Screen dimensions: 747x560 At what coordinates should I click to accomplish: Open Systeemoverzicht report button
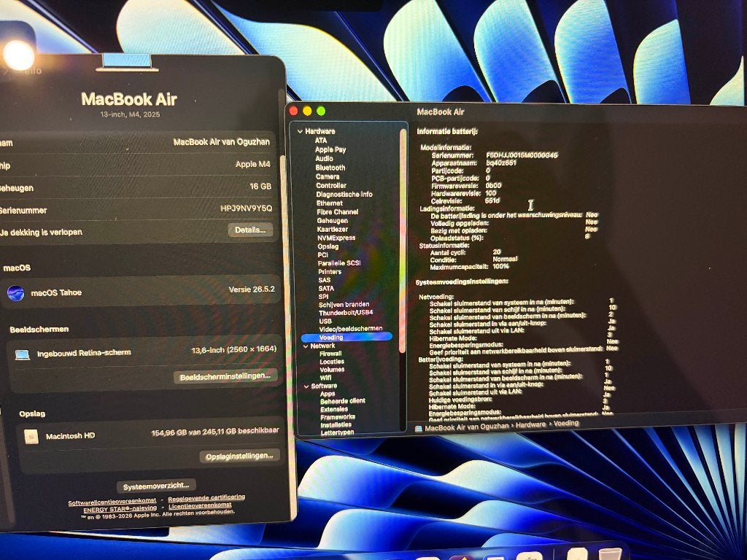156,486
